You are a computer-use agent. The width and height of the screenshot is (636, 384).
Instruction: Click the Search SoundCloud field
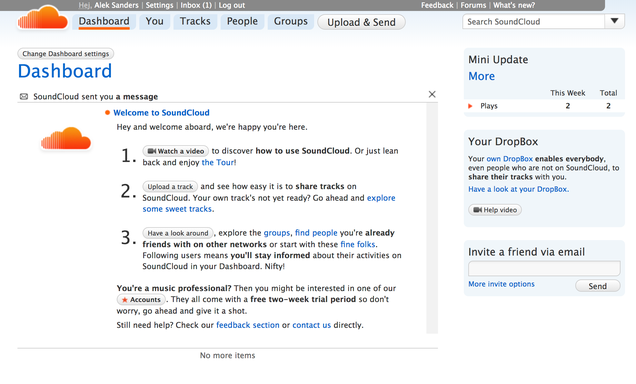pos(533,21)
